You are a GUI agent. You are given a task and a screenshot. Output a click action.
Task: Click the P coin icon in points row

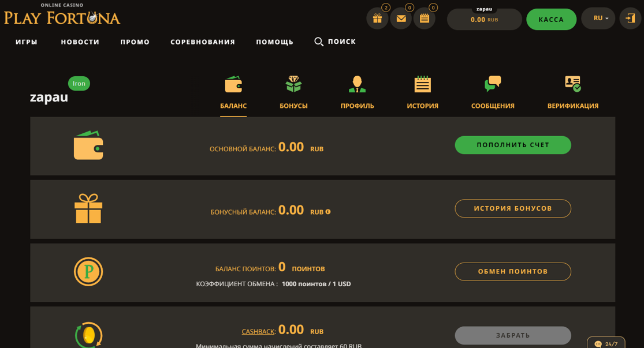coord(88,272)
